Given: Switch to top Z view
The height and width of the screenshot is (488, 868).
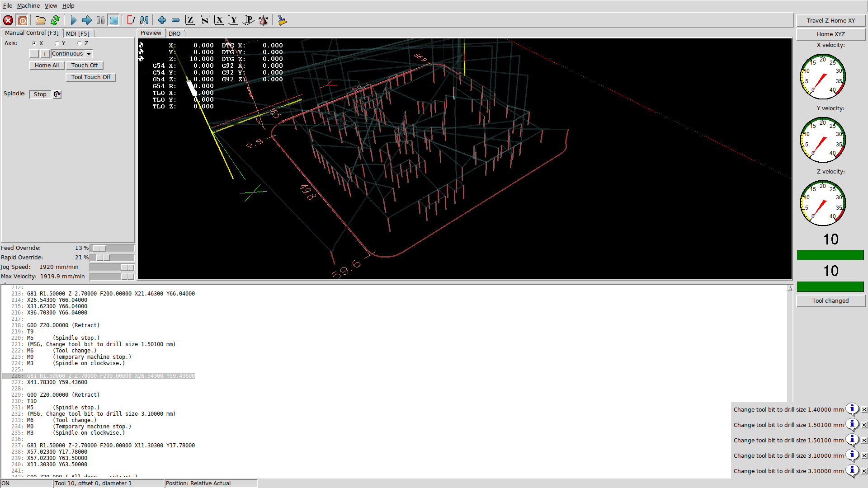Looking at the screenshot, I should 190,20.
